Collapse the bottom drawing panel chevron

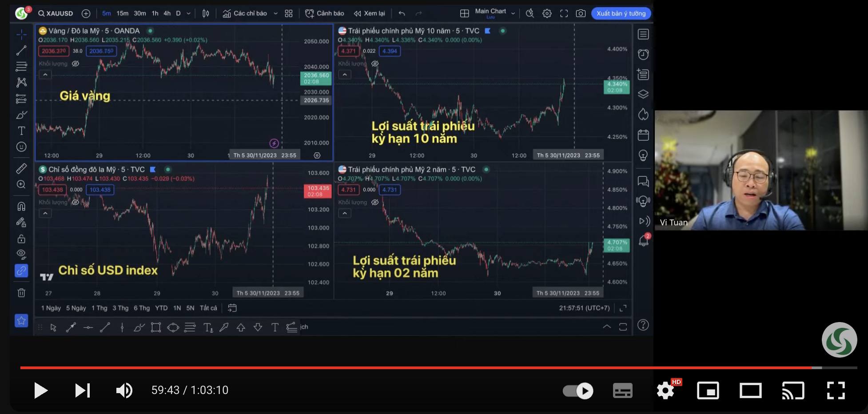(x=607, y=326)
